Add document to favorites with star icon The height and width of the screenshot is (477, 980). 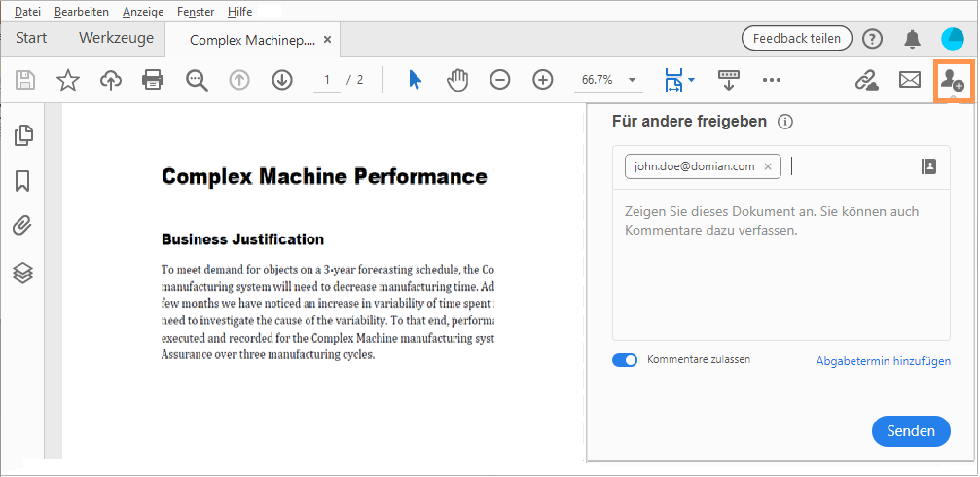[68, 80]
